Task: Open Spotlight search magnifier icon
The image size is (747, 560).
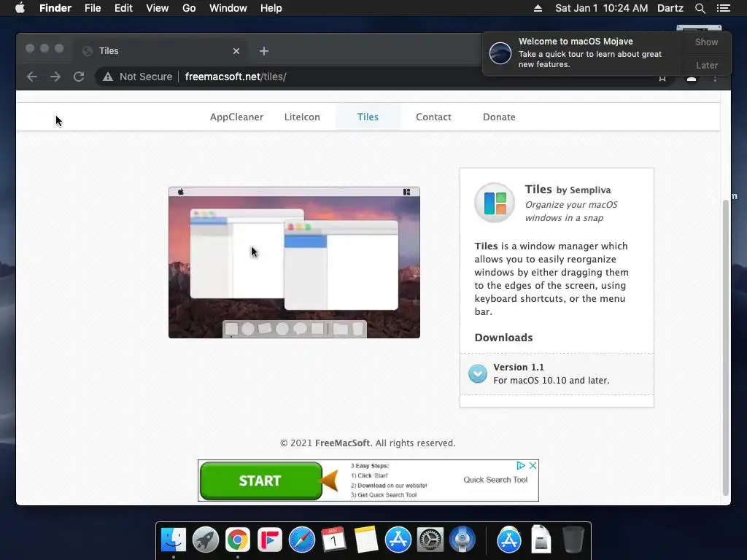Action: (x=700, y=8)
